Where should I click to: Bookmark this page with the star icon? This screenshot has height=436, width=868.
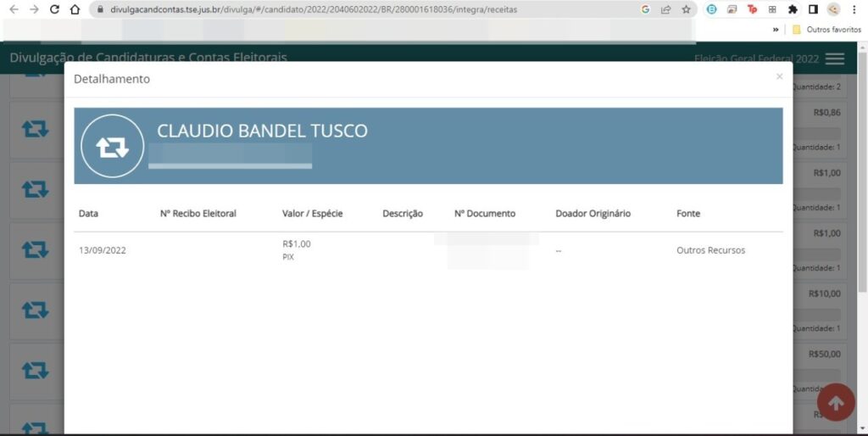coord(687,9)
